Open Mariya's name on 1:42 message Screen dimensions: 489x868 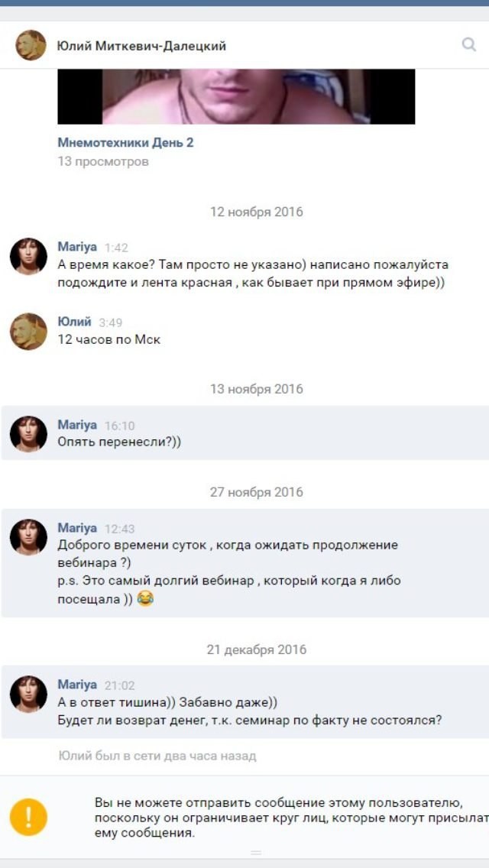pyautogui.click(x=77, y=247)
